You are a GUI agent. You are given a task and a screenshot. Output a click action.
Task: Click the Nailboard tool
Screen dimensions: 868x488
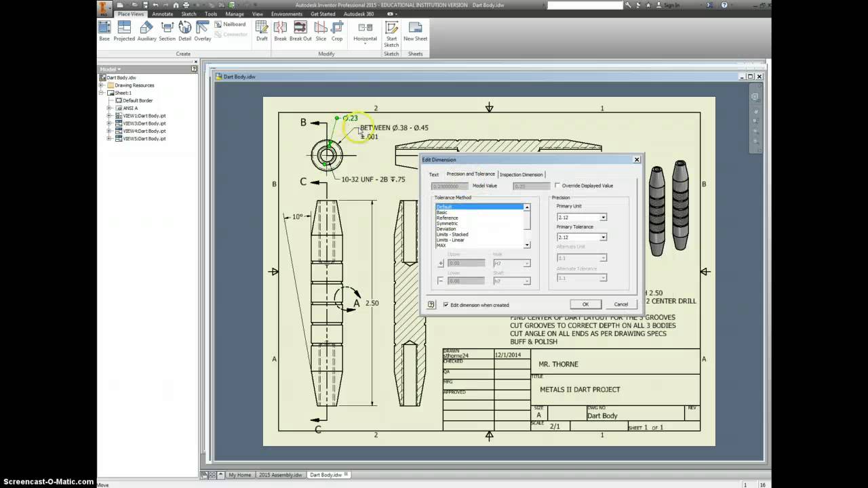click(231, 24)
